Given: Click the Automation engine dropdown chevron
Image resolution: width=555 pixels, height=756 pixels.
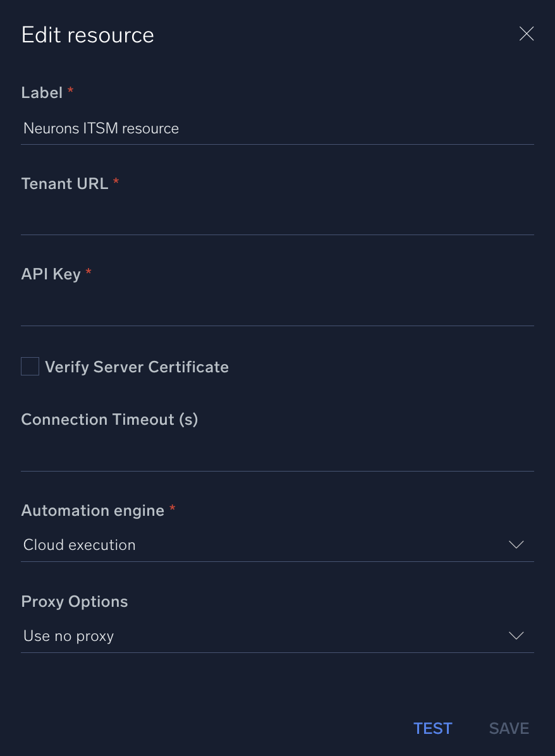Looking at the screenshot, I should coord(516,544).
